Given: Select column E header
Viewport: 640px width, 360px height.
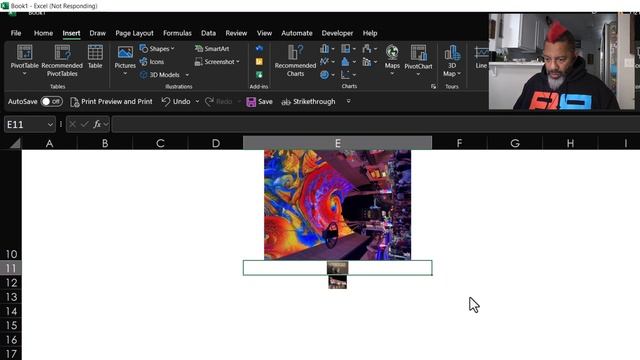Looking at the screenshot, I should pos(338,143).
